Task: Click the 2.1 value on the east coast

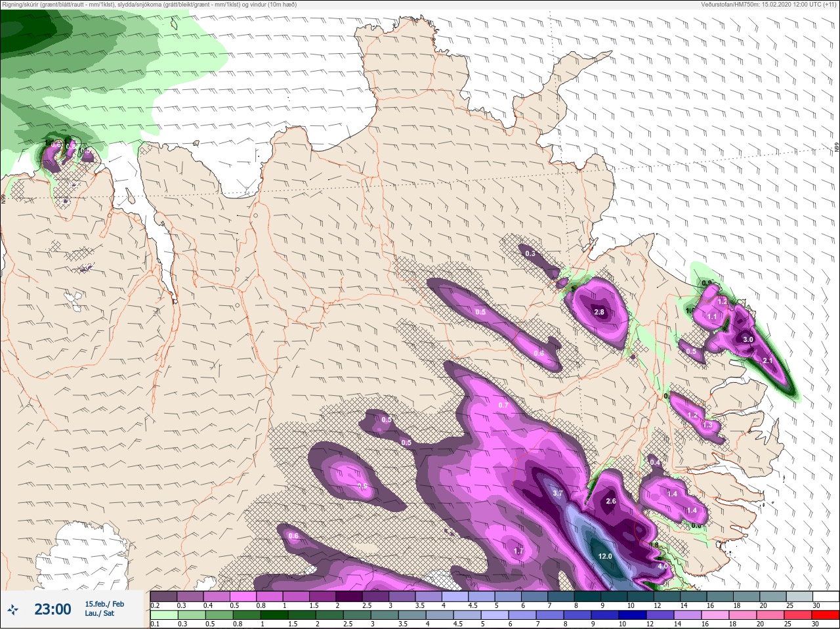Action: (768, 360)
